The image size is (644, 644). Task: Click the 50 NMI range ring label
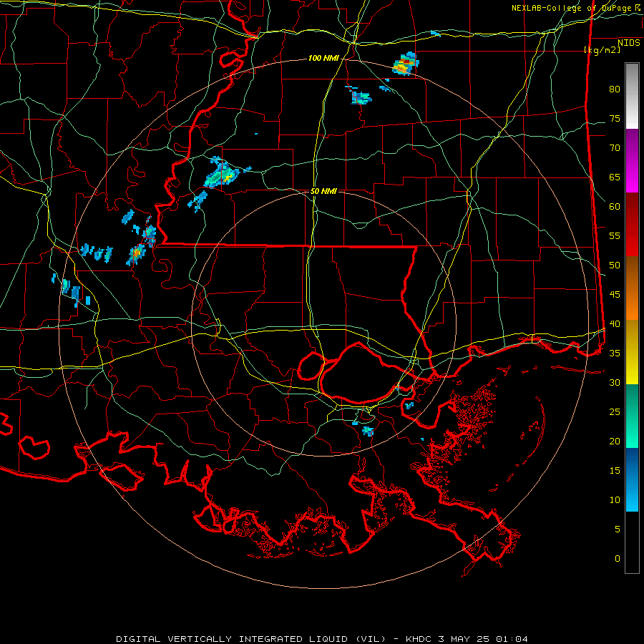click(x=323, y=191)
